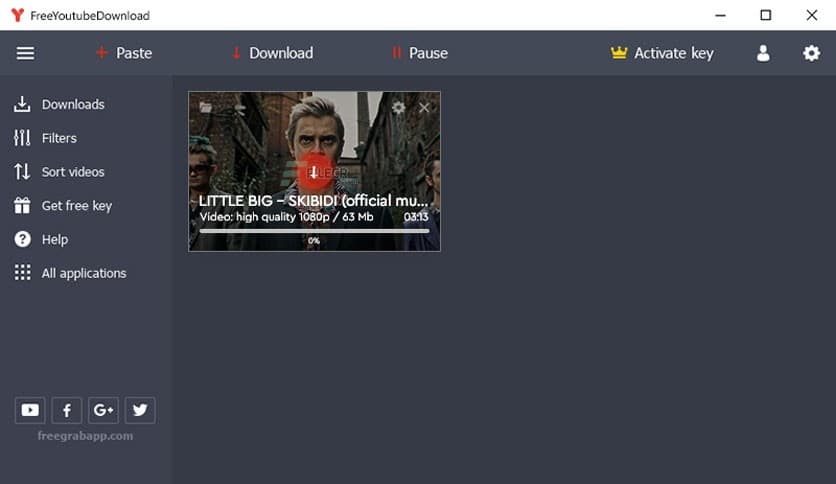Visit the freegrabapp.com link
This screenshot has width=836, height=484.
tap(85, 435)
